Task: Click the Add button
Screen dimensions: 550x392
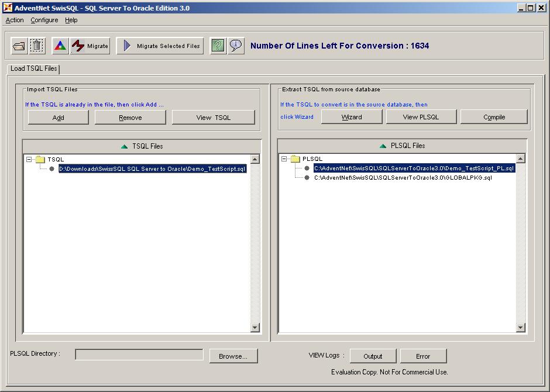Action: pos(59,118)
